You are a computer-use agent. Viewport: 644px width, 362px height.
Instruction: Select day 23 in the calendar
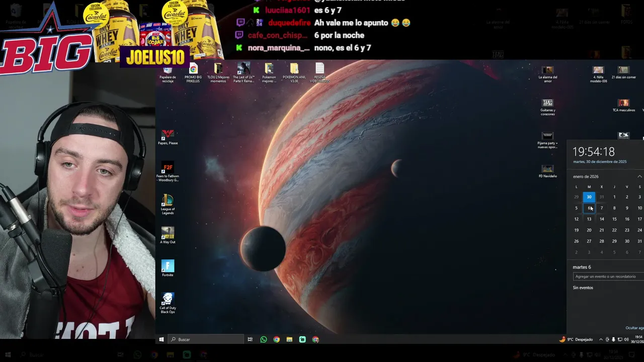coord(627,230)
